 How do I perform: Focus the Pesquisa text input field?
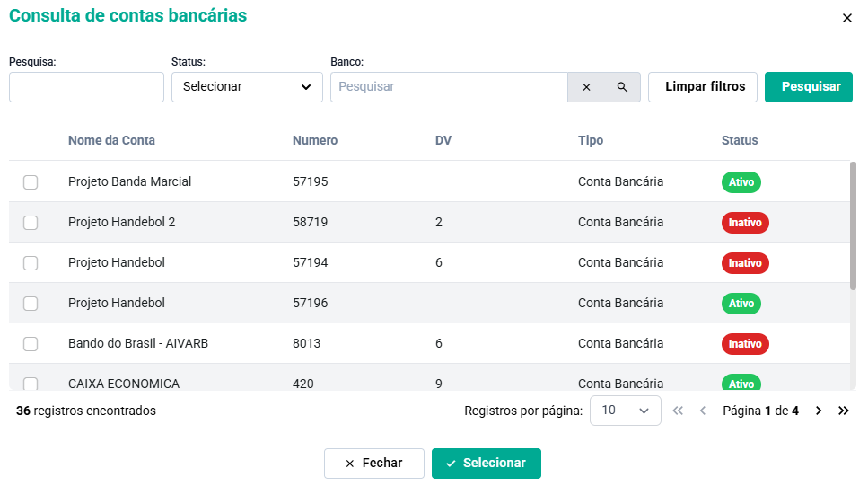(x=86, y=87)
